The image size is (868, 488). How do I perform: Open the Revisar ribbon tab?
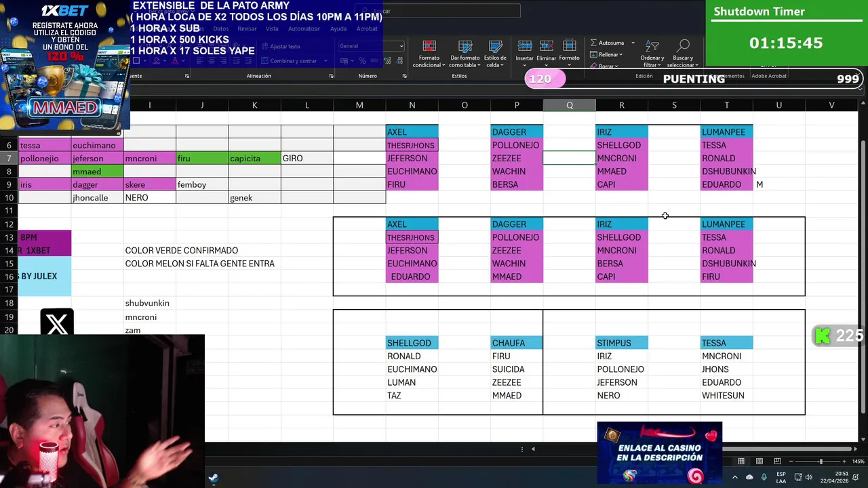click(247, 28)
